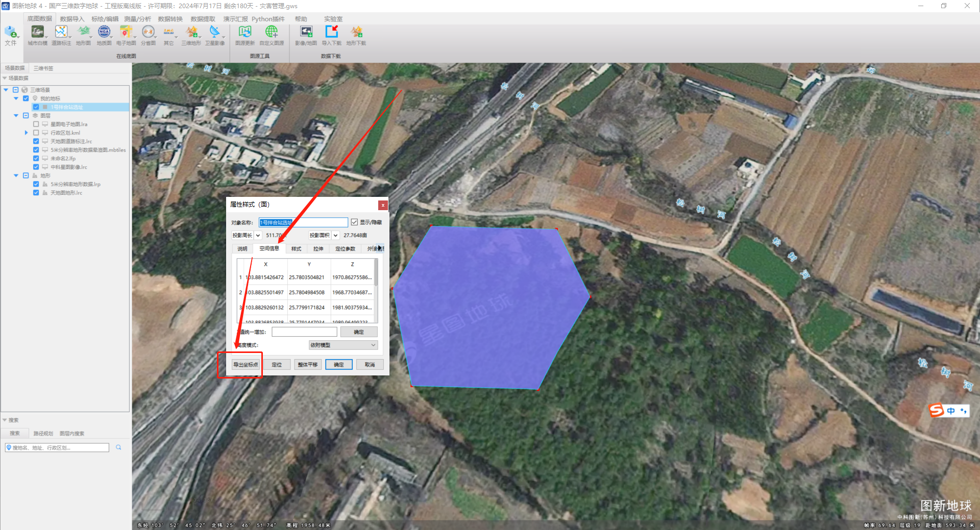Click the place search input box

point(57,447)
